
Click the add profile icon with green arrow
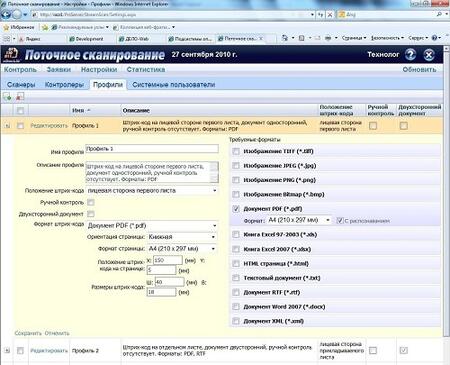point(7,97)
